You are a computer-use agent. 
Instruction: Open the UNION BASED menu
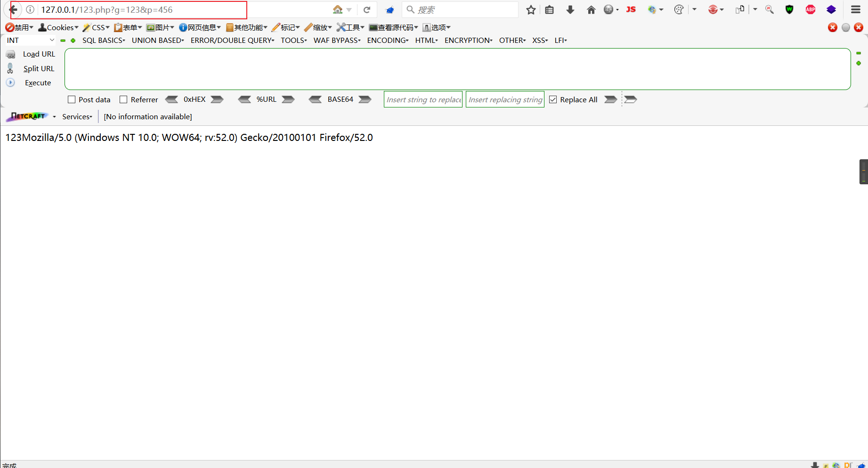point(158,41)
